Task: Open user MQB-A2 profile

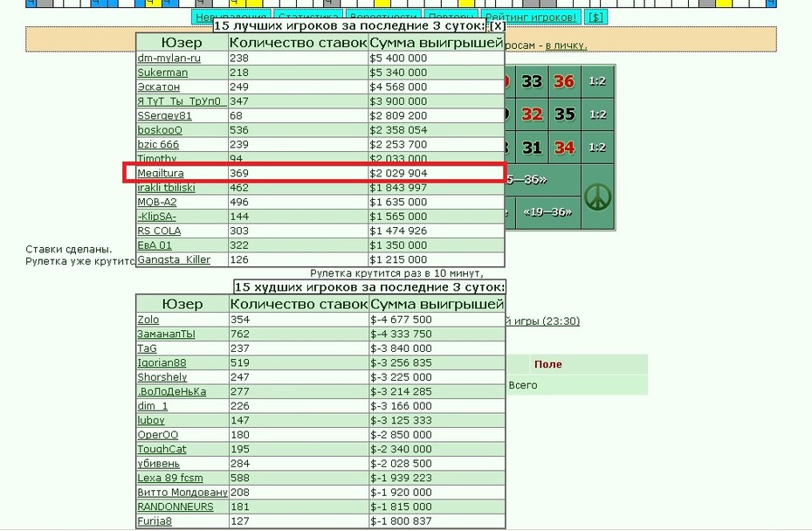Action: (x=157, y=202)
